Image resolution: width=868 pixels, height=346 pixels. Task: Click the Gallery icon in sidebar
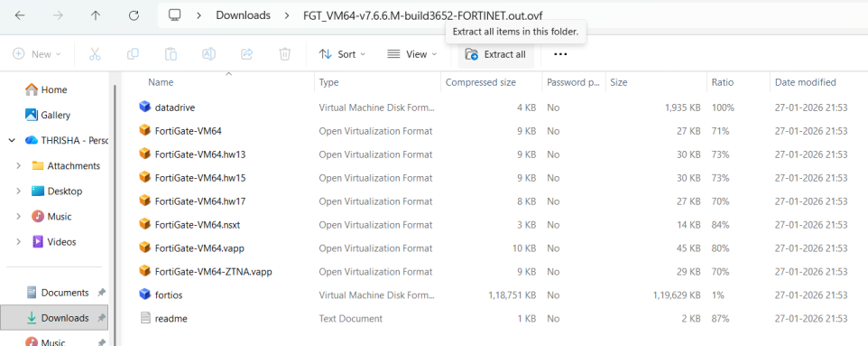[x=32, y=115]
